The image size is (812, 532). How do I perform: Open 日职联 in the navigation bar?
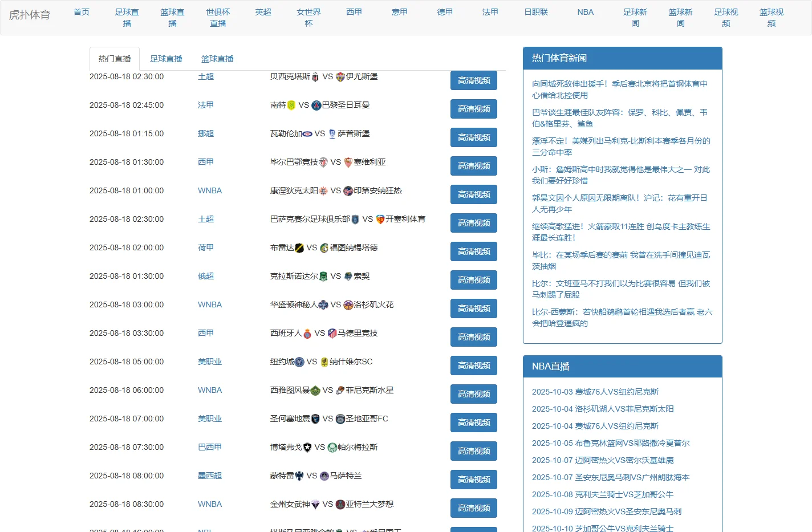536,12
